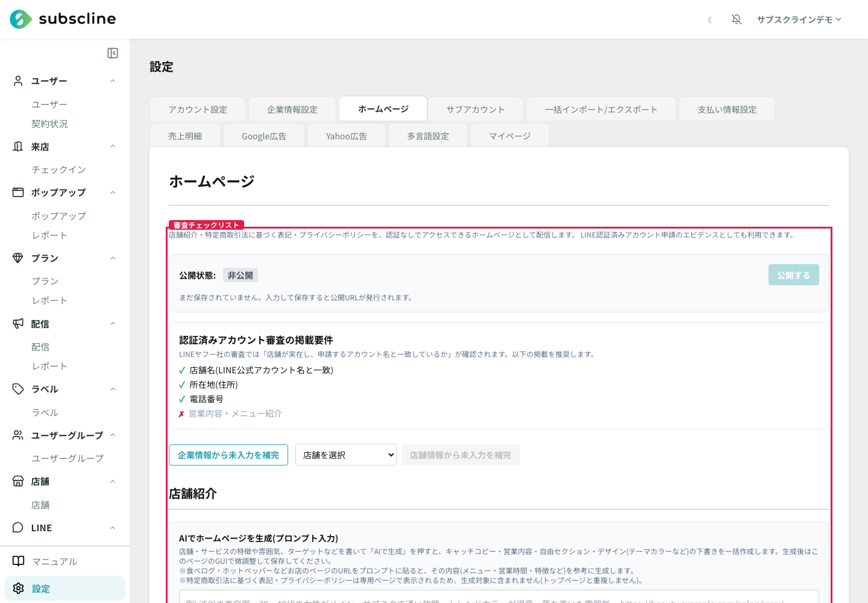This screenshot has width=868, height=603.
Task: Click the ラベル tag icon
Action: 18,389
